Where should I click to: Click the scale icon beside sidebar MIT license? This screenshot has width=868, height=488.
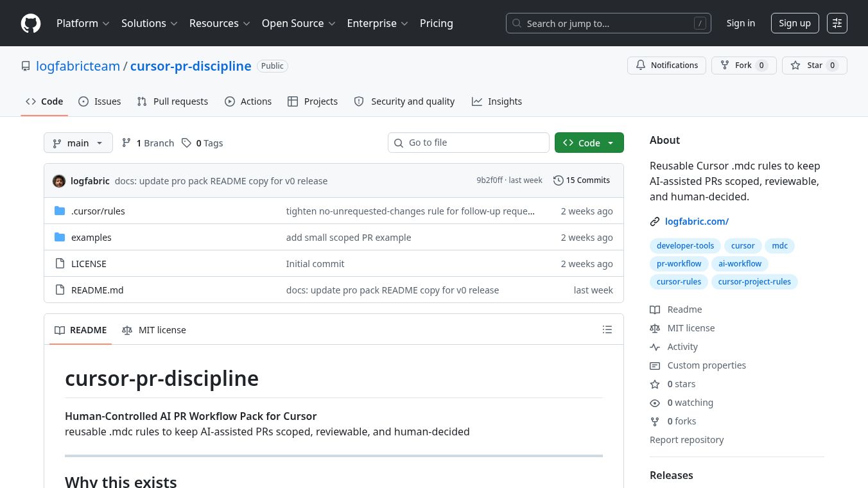655,328
